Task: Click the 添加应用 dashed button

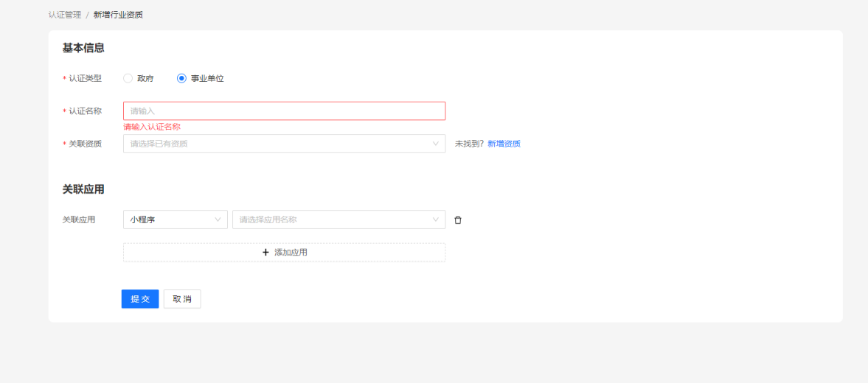Action: [x=284, y=252]
